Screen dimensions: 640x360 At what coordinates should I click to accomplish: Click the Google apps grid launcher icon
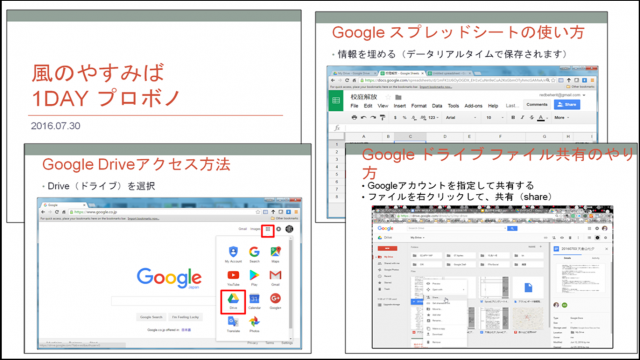[x=268, y=229]
